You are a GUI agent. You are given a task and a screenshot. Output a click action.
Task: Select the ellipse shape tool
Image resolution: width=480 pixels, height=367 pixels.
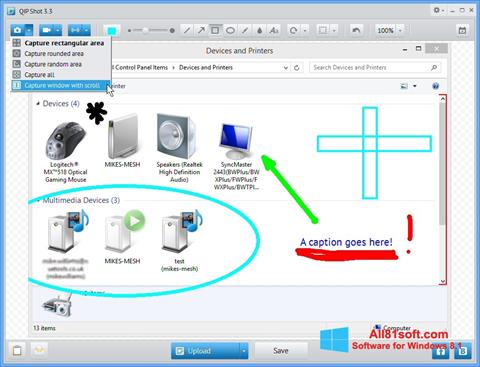tap(230, 31)
